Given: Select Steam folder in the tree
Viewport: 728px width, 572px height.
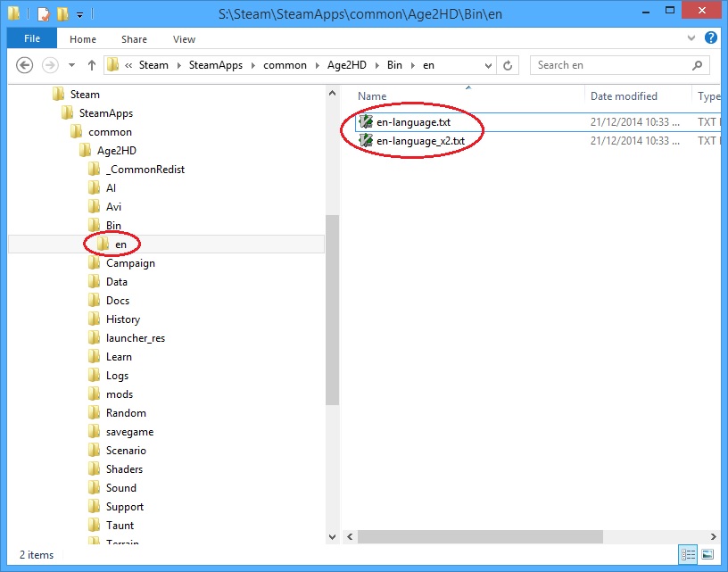Looking at the screenshot, I should click(x=85, y=95).
